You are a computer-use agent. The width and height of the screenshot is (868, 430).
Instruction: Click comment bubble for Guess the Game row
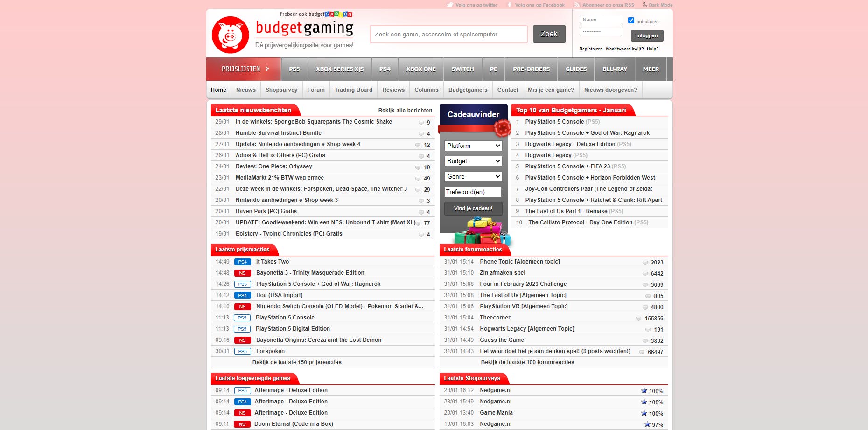coord(645,341)
